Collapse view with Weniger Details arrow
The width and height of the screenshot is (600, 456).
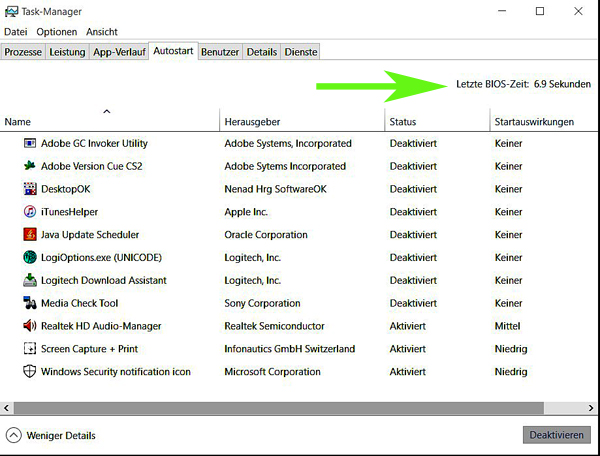(x=14, y=435)
